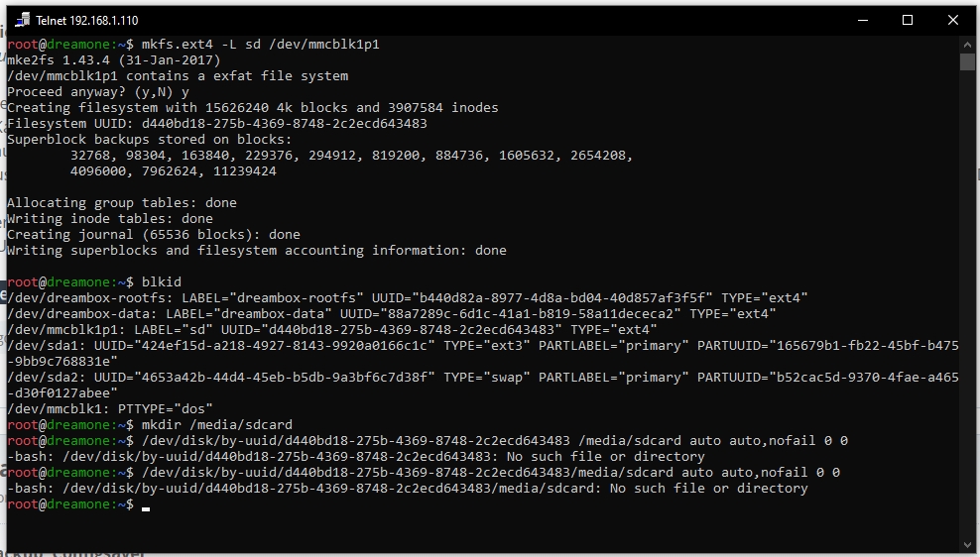This screenshot has width=980, height=557.
Task: Click the "Creating journal (65536 blocks)" line
Action: 154,235
